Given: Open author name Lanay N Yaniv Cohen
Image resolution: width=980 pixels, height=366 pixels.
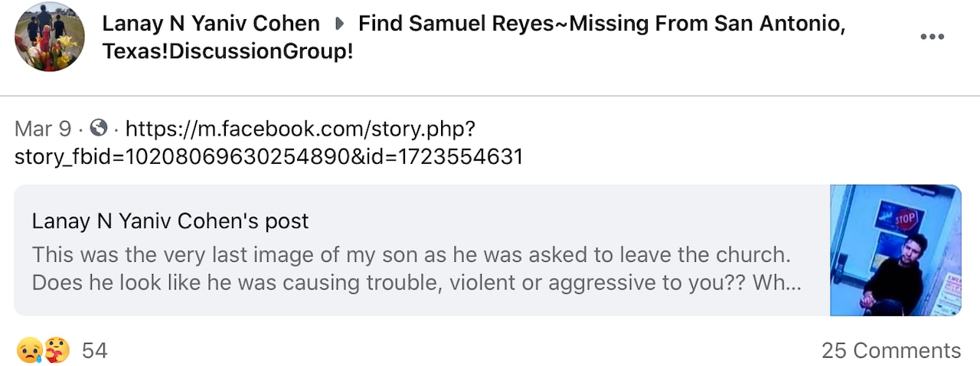Looking at the screenshot, I should [x=211, y=24].
